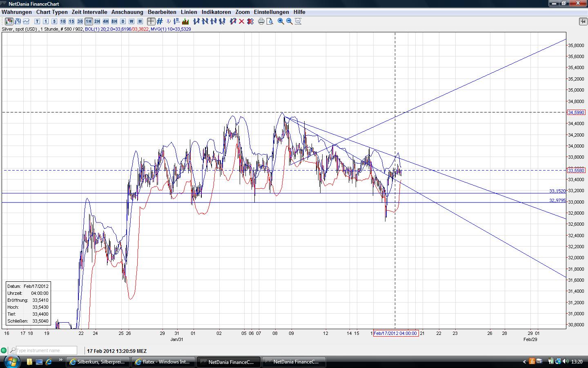The width and height of the screenshot is (588, 368).
Task: Click the volume bars indicator icon
Action: pos(185,21)
